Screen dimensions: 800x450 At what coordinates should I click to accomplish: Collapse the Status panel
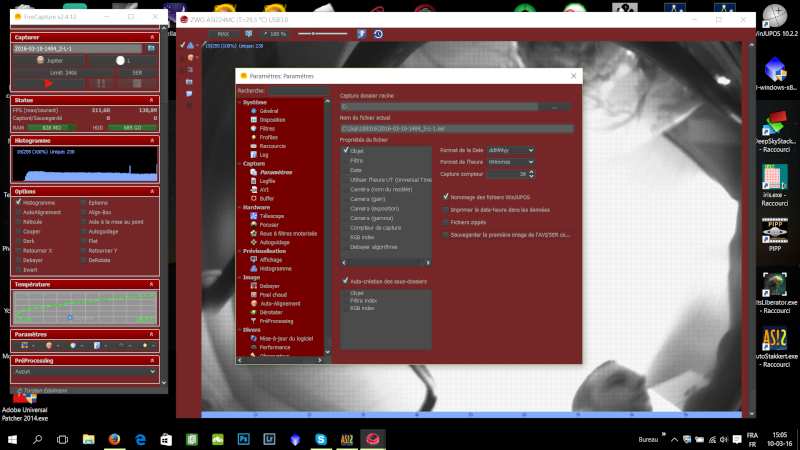click(x=152, y=100)
